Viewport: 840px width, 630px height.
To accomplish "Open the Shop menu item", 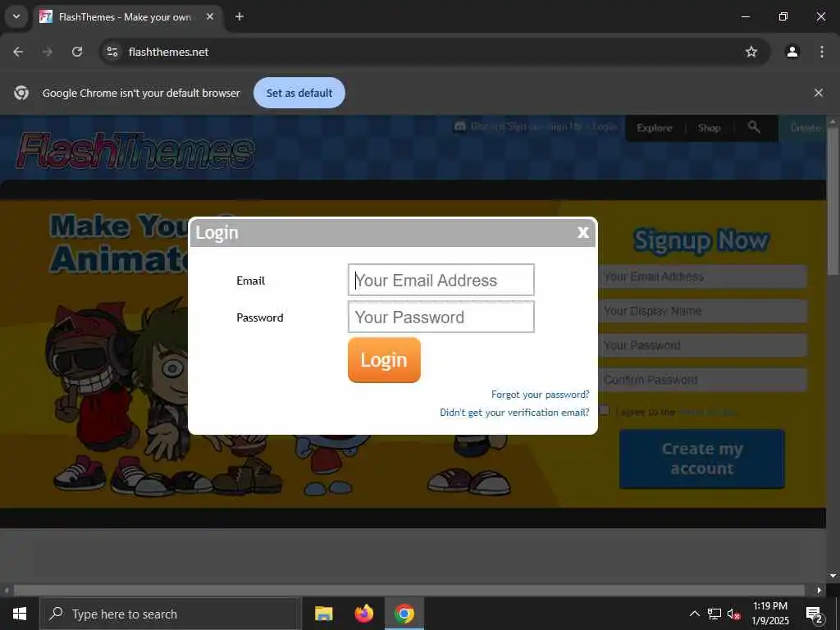I will coord(709,128).
